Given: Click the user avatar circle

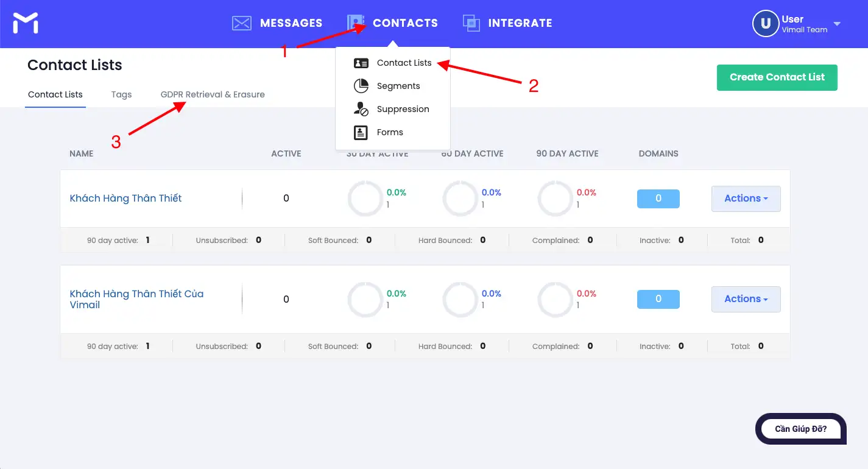Looking at the screenshot, I should 765,24.
